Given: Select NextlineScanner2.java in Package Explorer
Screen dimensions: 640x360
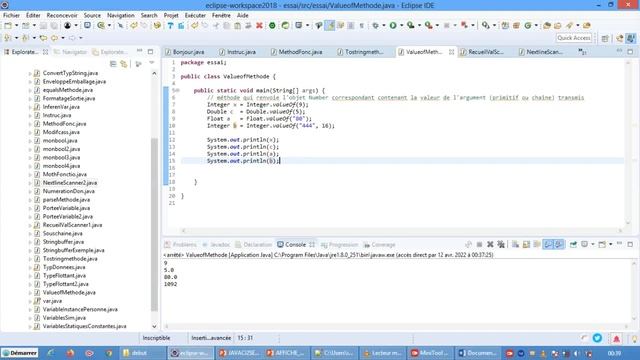Looking at the screenshot, I should (70, 183).
